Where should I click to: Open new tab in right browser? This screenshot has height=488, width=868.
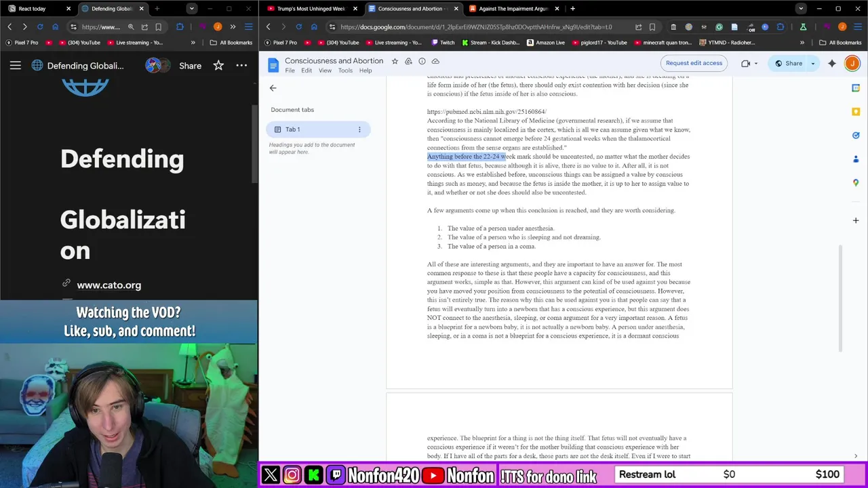coord(573,9)
